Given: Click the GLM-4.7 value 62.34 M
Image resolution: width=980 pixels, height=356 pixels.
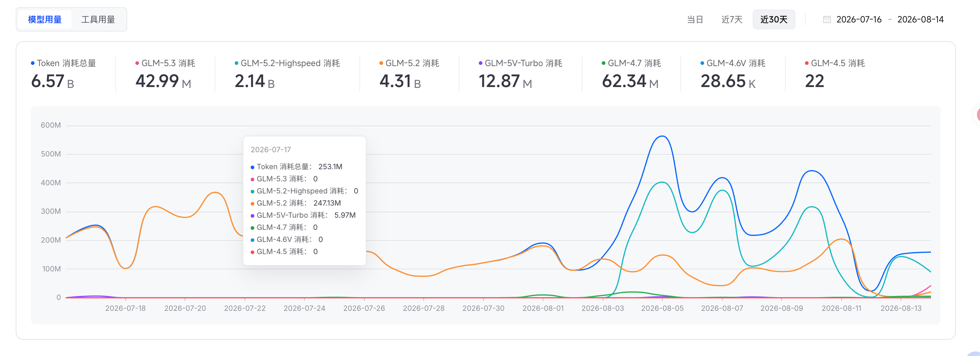Looking at the screenshot, I should click(x=630, y=81).
